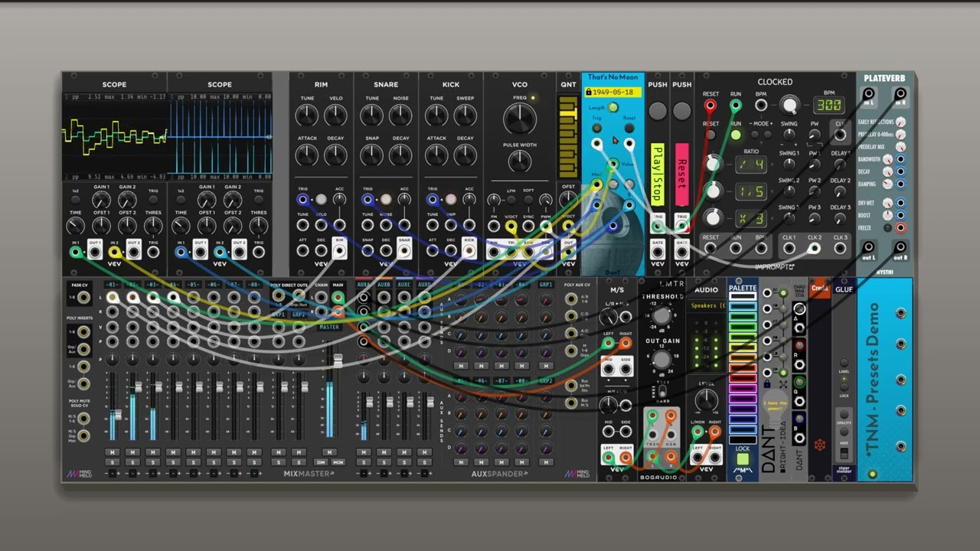Click THRES knob on the right Scope
The image size is (980, 551).
tap(259, 226)
